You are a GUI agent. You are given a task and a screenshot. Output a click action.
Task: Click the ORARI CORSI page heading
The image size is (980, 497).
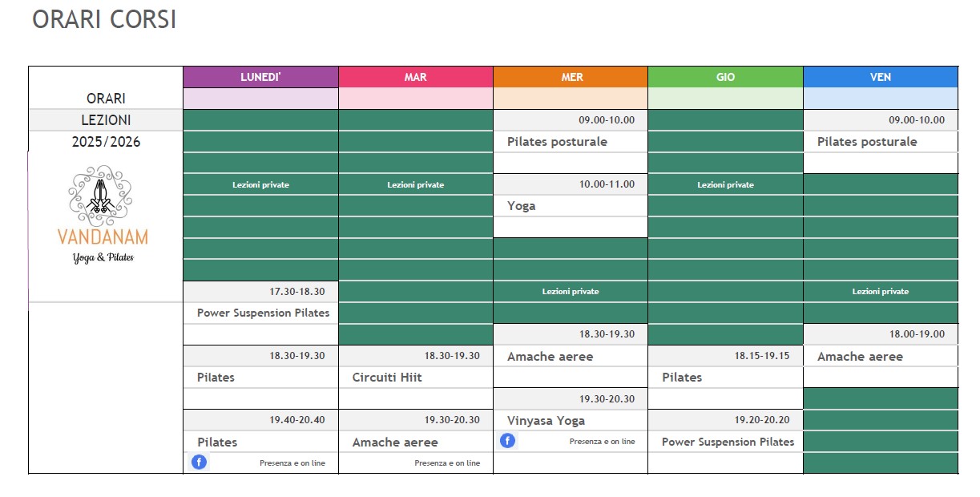tap(104, 20)
